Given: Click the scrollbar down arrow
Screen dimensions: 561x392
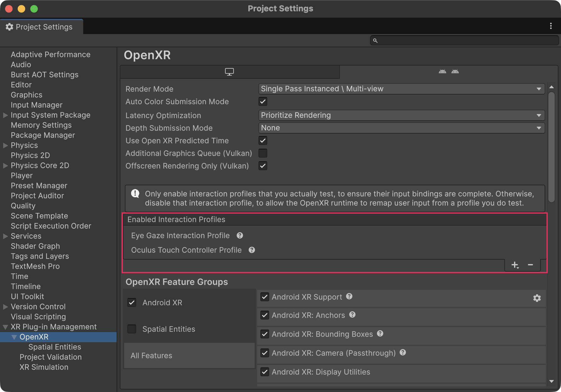Looking at the screenshot, I should (551, 381).
